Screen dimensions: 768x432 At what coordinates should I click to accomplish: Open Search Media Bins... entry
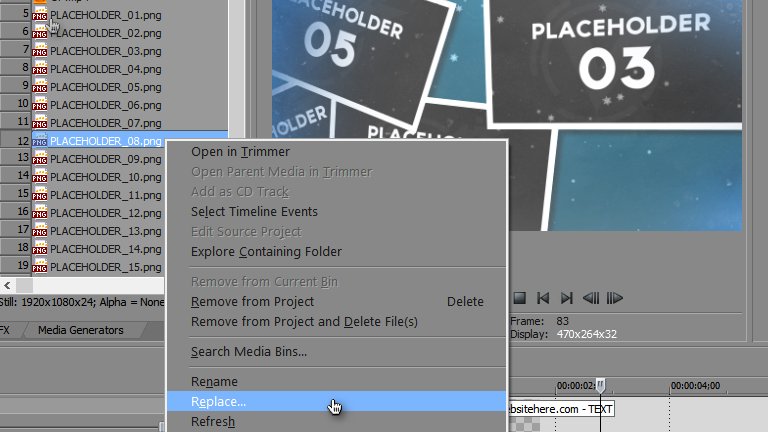click(x=249, y=352)
